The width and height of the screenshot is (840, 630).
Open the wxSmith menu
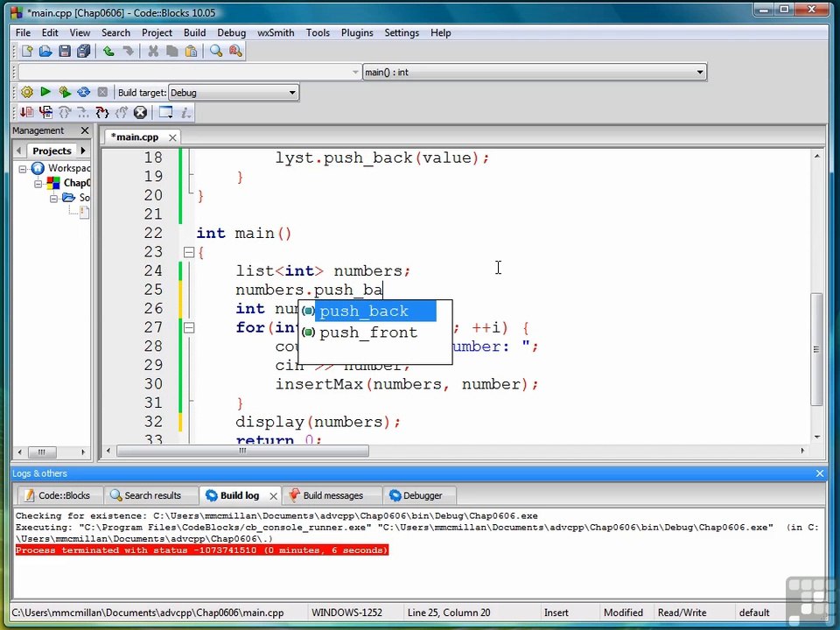[x=276, y=32]
